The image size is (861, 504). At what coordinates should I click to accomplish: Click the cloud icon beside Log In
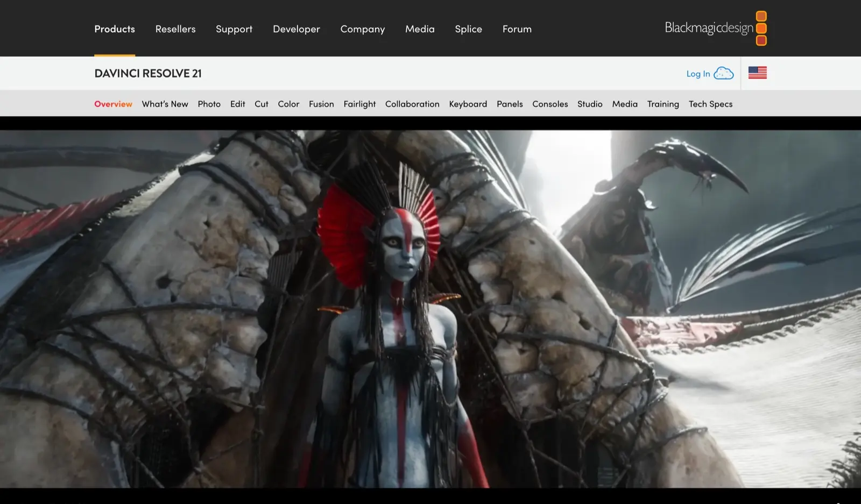724,73
